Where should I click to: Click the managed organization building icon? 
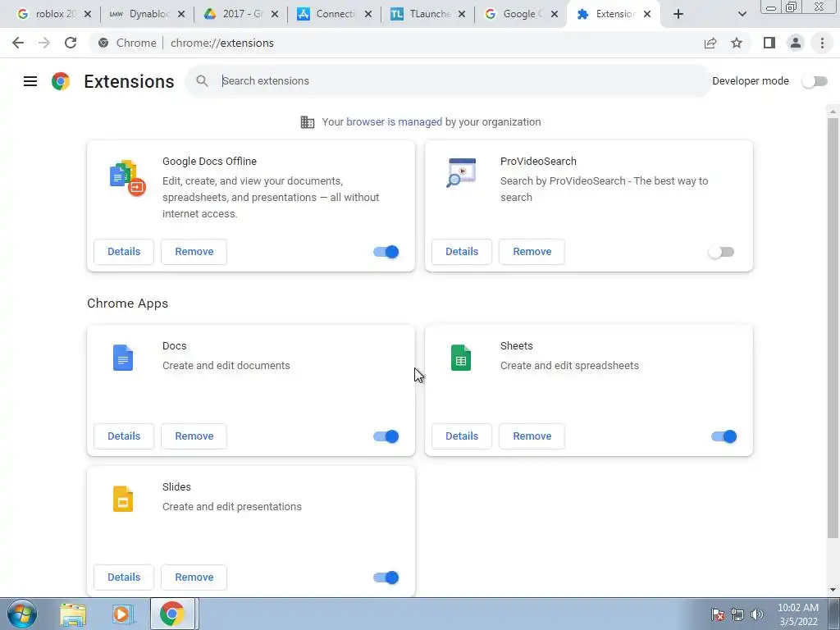[308, 122]
